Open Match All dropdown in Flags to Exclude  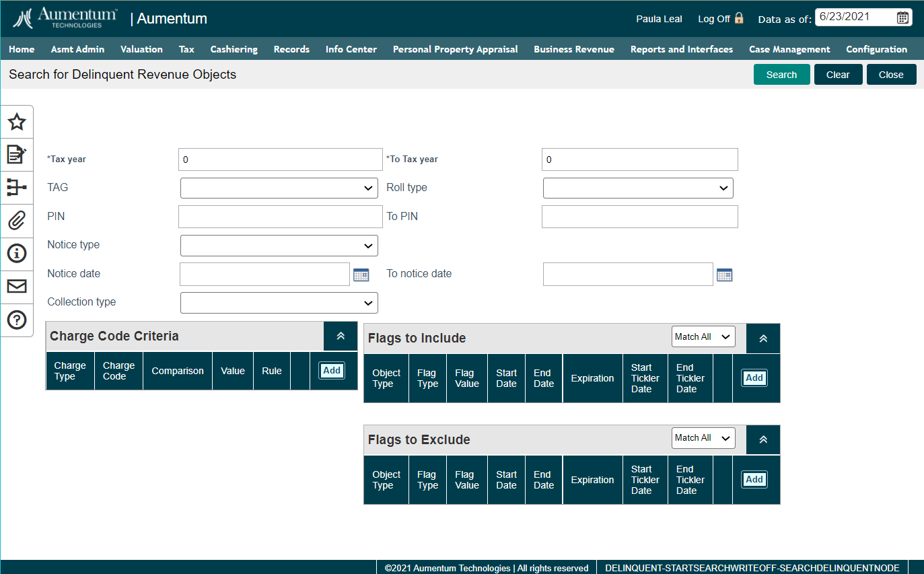pyautogui.click(x=703, y=438)
